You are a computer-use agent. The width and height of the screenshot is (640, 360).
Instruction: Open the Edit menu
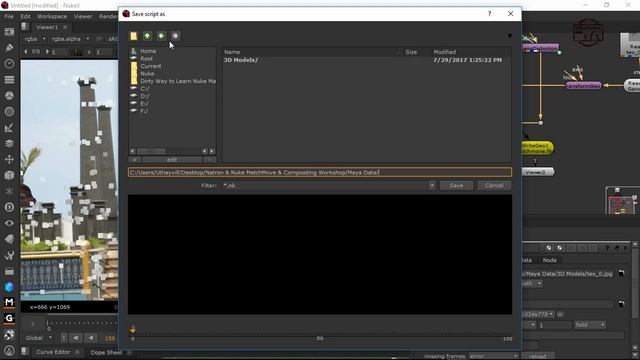coord(25,17)
